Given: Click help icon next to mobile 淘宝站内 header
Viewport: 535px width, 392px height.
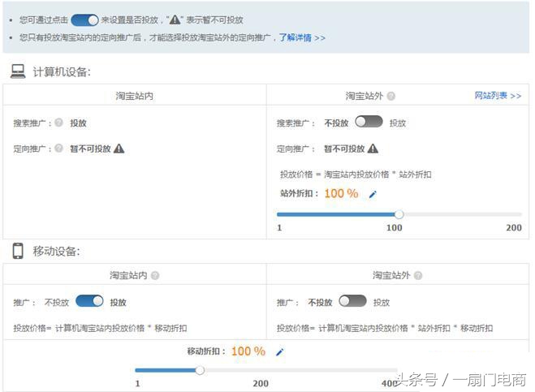Looking at the screenshot, I should pos(155,275).
